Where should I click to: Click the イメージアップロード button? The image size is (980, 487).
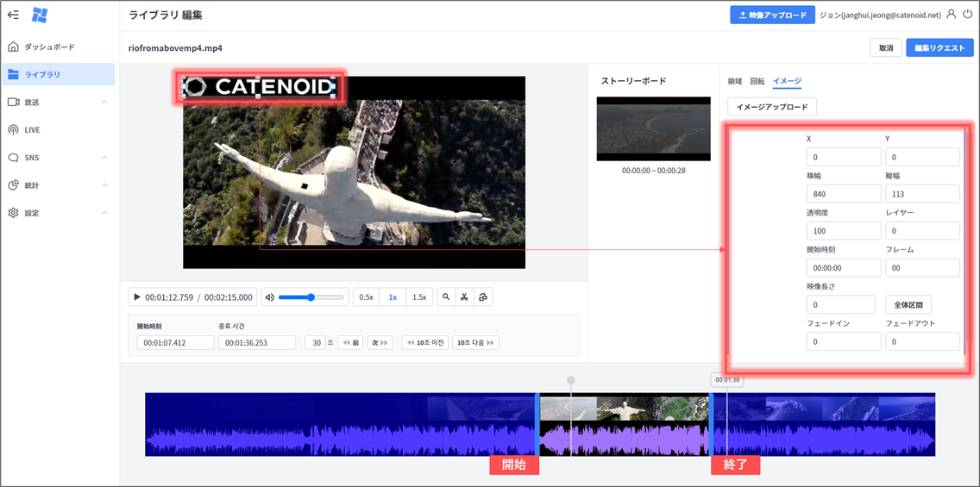772,107
